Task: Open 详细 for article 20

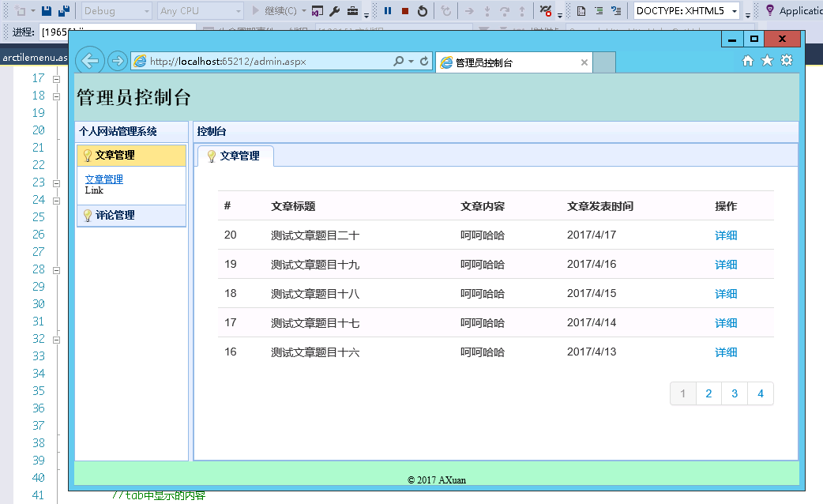Action: 726,235
